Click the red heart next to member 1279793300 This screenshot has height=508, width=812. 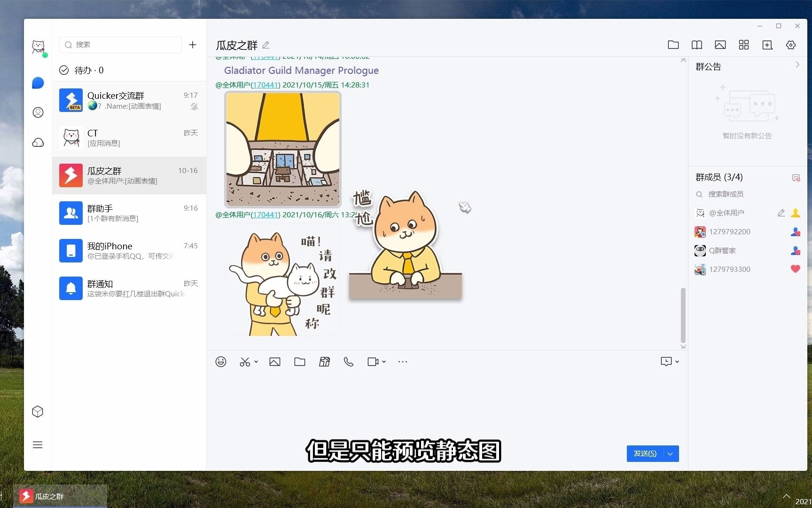click(x=795, y=269)
